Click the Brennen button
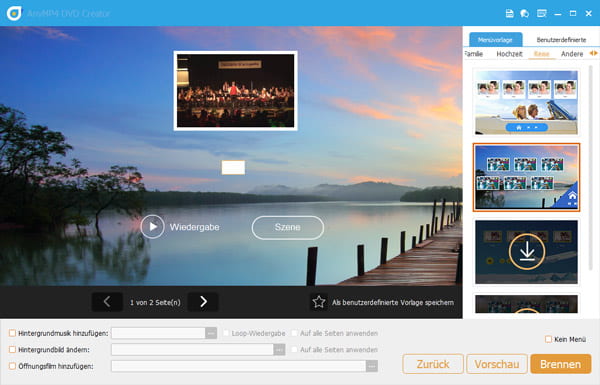600x385 pixels. 561,364
